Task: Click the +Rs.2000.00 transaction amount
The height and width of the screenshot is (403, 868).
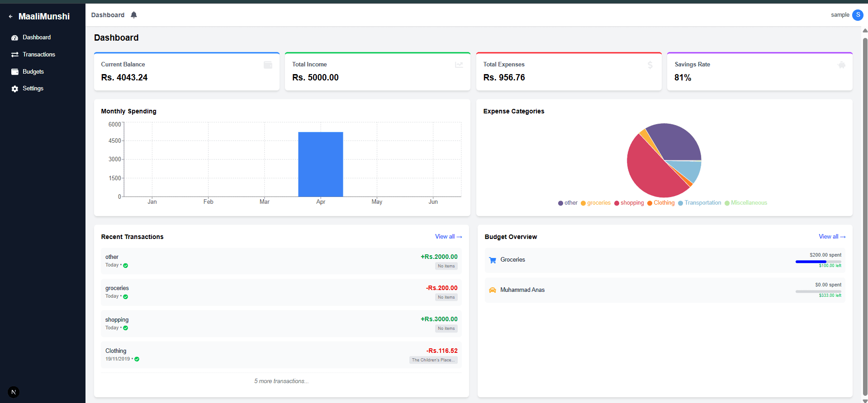Action: click(439, 257)
